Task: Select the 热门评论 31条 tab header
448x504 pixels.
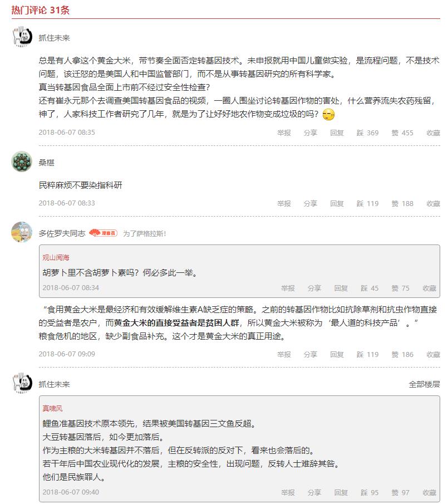Action: coord(41,10)
